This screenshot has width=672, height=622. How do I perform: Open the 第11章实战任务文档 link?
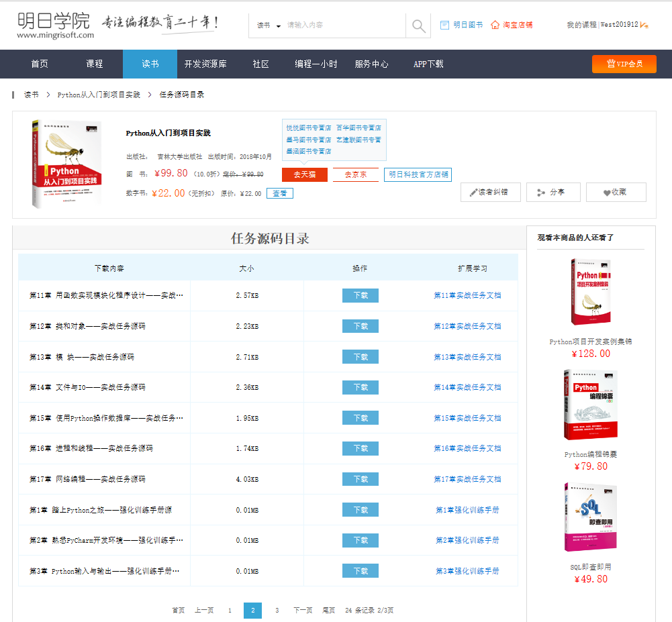(467, 296)
